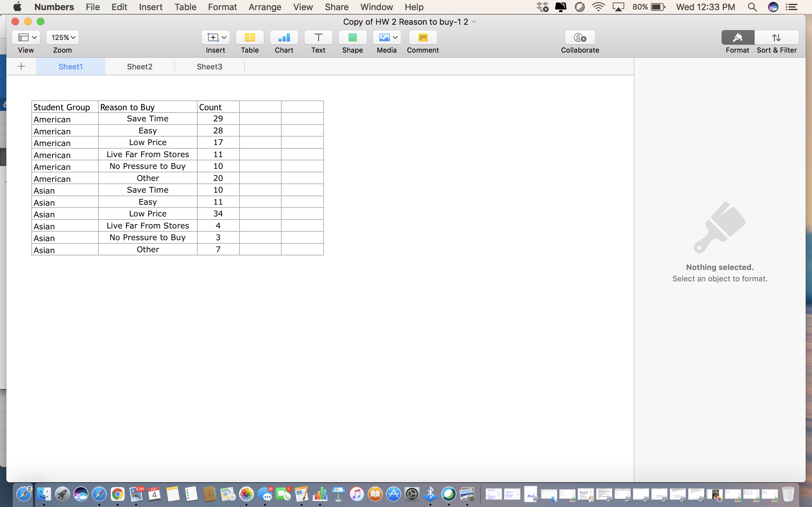Open the View options dropdown
The height and width of the screenshot is (507, 812).
tap(26, 38)
